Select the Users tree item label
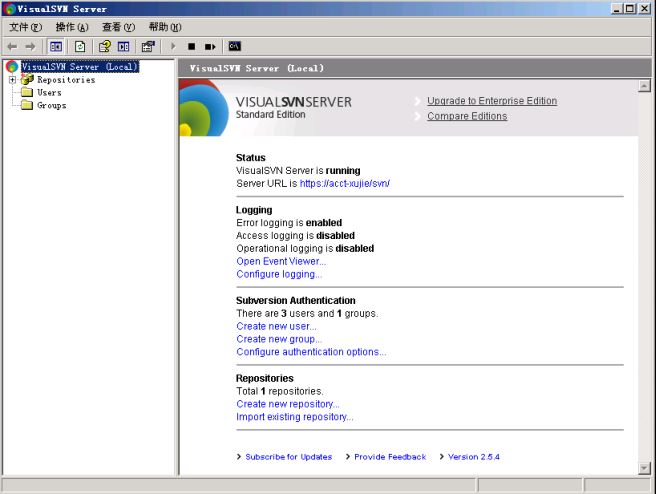The width and height of the screenshot is (656, 494). 49,92
